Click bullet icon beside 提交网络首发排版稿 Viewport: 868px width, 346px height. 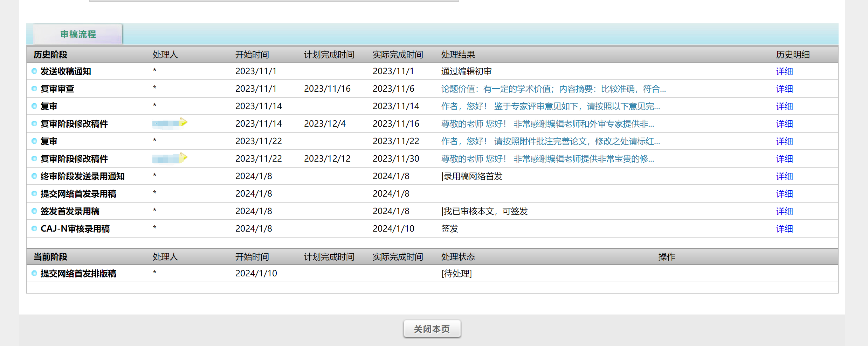pyautogui.click(x=34, y=274)
